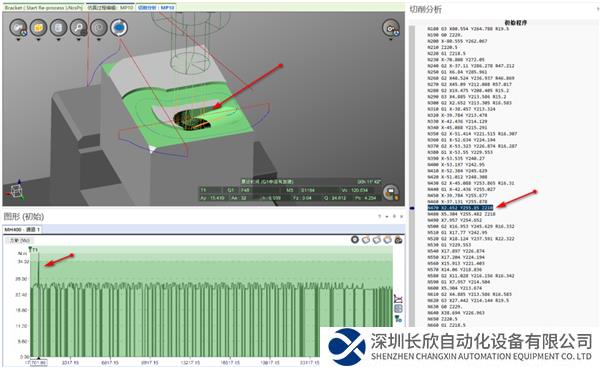Close the 图形 (初始) panel
This screenshot has width=600, height=367.
tap(401, 217)
